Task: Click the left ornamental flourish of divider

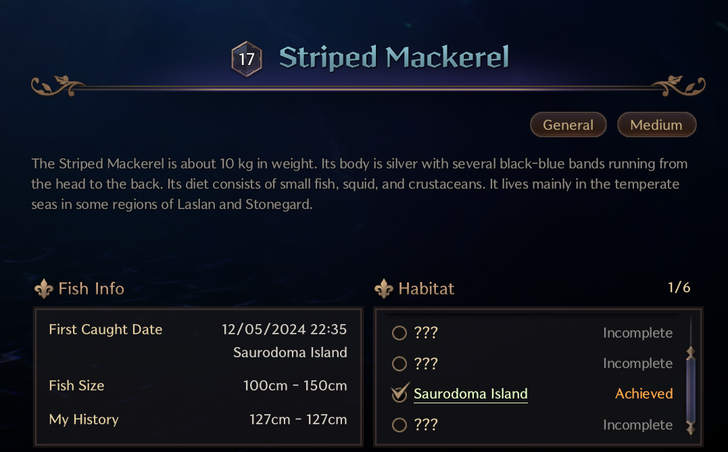Action: coord(62,83)
